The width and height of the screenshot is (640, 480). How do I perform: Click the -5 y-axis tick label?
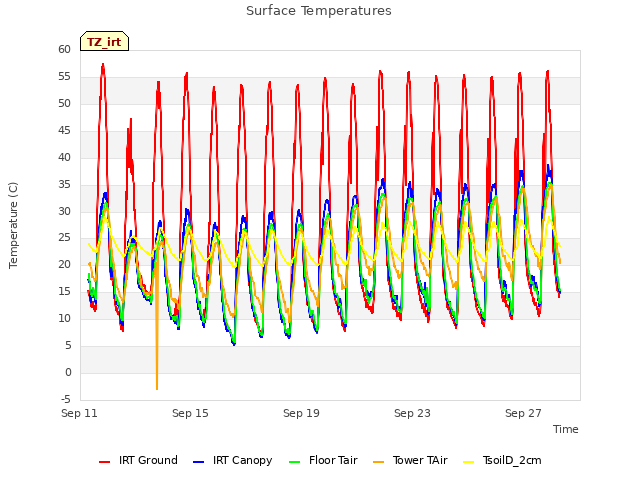click(66, 399)
